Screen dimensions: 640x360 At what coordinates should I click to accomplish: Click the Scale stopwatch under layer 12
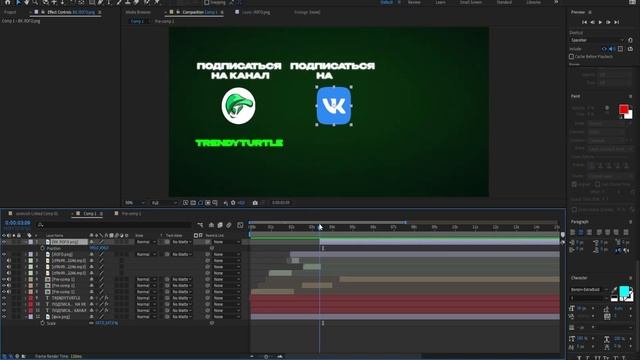tap(42, 323)
